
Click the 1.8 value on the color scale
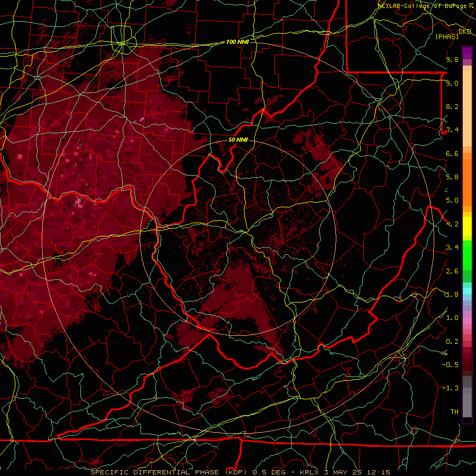click(452, 295)
